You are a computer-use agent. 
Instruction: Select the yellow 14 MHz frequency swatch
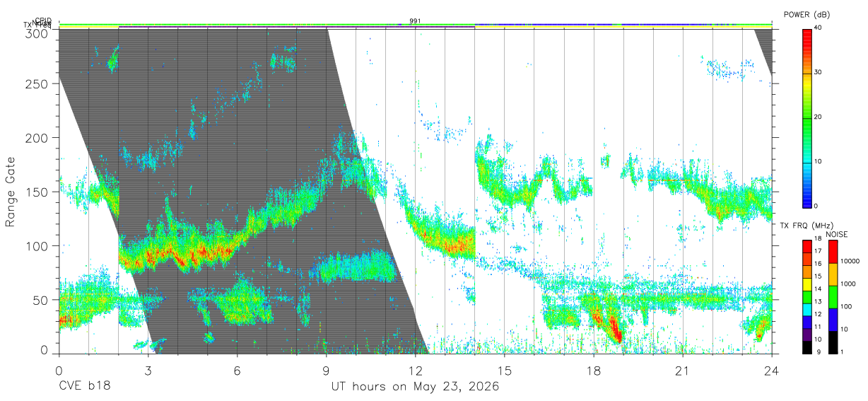click(807, 283)
